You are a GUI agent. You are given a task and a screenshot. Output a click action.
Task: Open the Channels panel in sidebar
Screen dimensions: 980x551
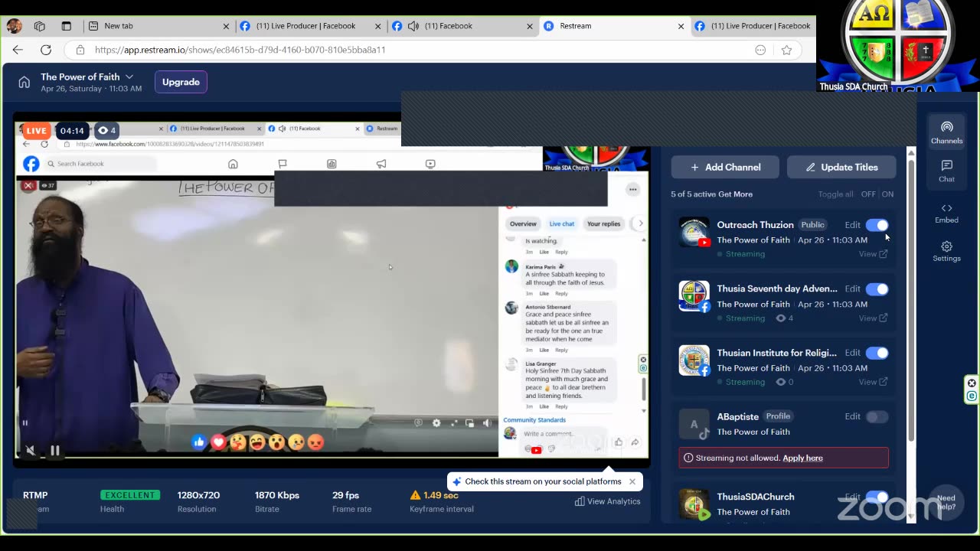click(x=946, y=132)
